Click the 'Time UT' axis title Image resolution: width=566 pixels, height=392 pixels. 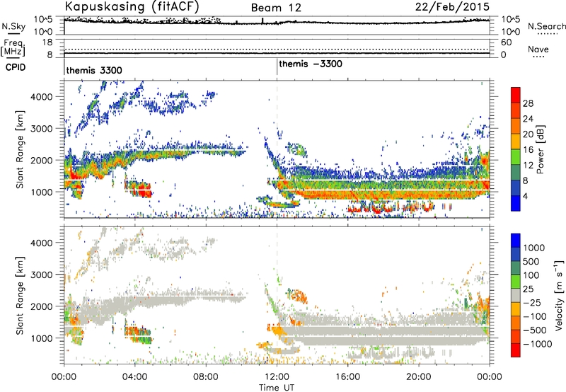[x=277, y=388]
